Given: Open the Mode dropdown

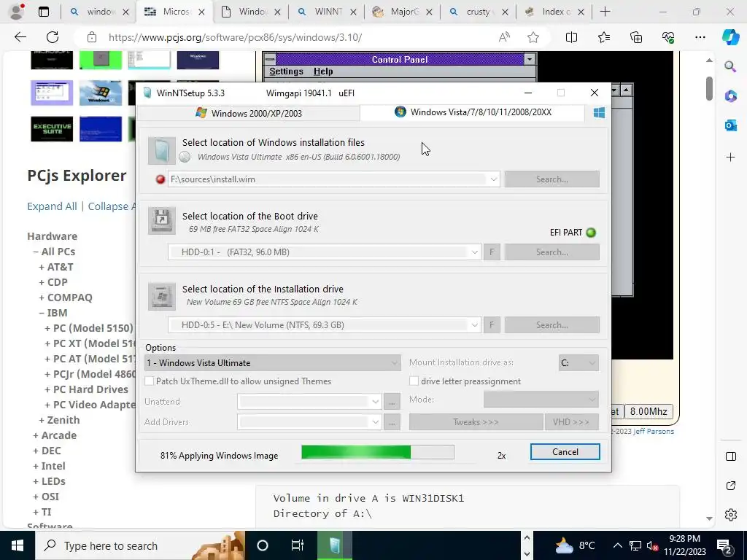Looking at the screenshot, I should click(541, 400).
